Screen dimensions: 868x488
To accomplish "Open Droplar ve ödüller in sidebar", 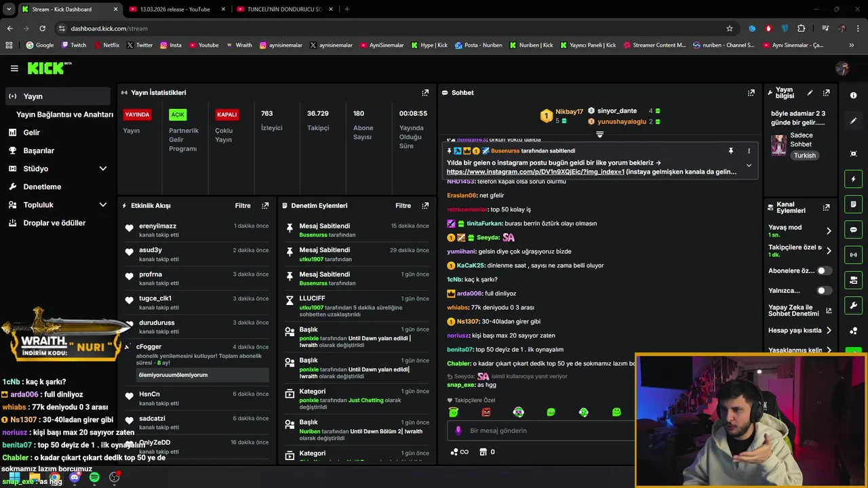I will [x=56, y=223].
